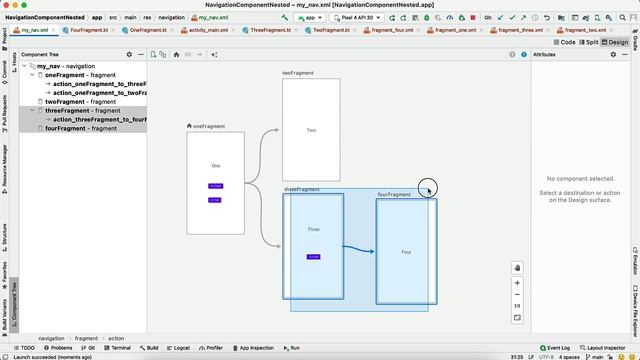This screenshot has height=360, width=640.
Task: Click the Assign Start Destination home icon
Action: pyautogui.click(x=176, y=54)
